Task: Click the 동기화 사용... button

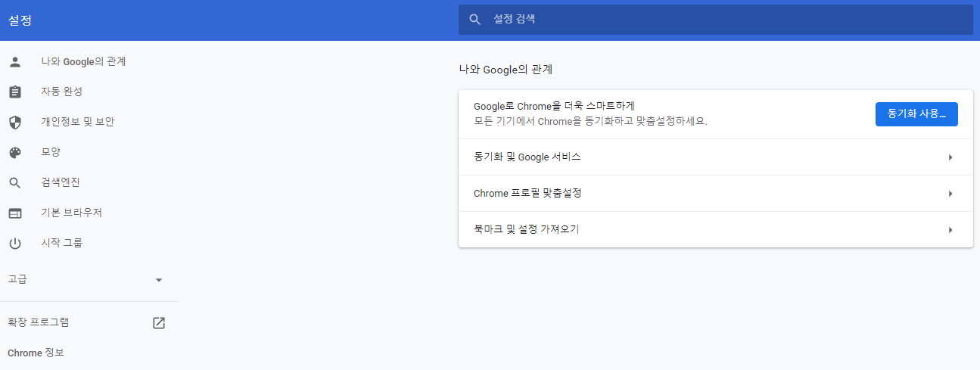Action: [916, 114]
